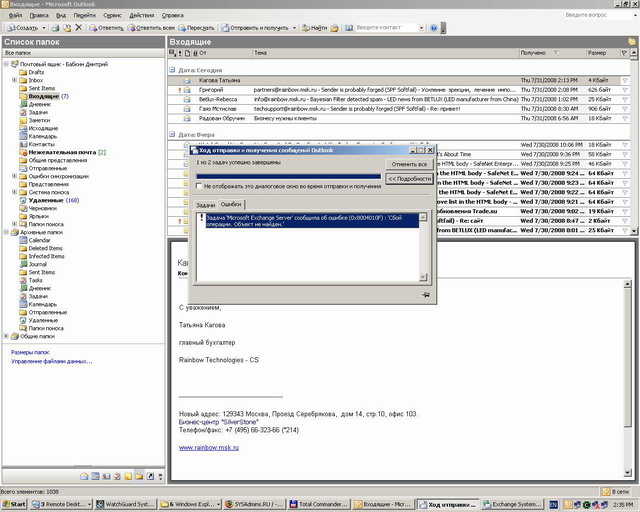Click the blue help question mark icon

[434, 28]
